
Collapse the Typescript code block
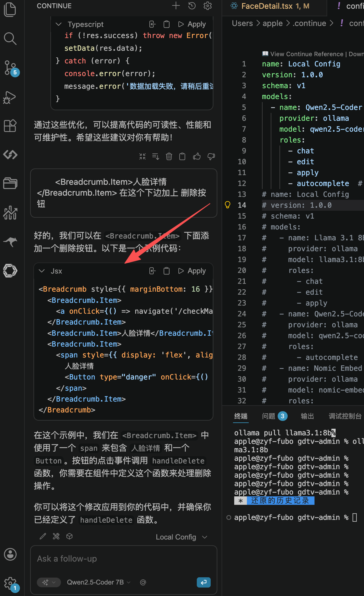[59, 24]
